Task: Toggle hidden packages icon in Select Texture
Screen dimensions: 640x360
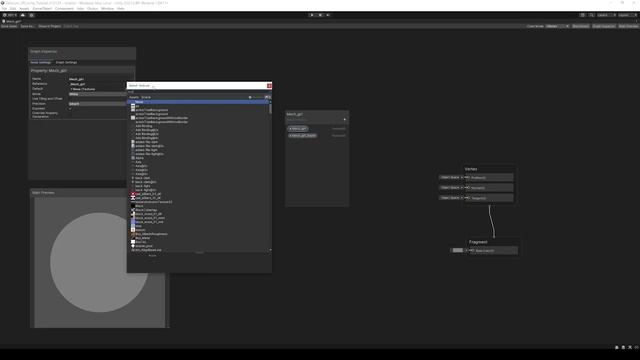Action: [x=267, y=97]
